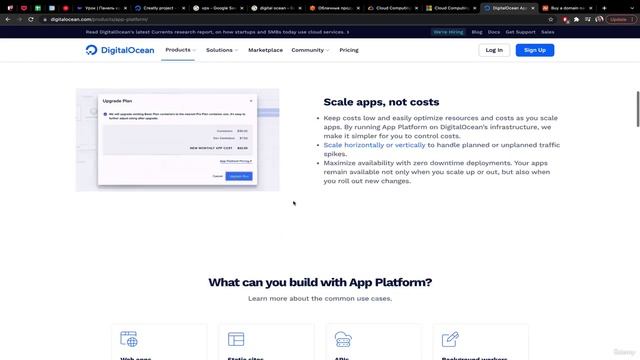Click the DigitalOcean logo in the header
Image resolution: width=640 pixels, height=360 pixels.
tap(120, 50)
